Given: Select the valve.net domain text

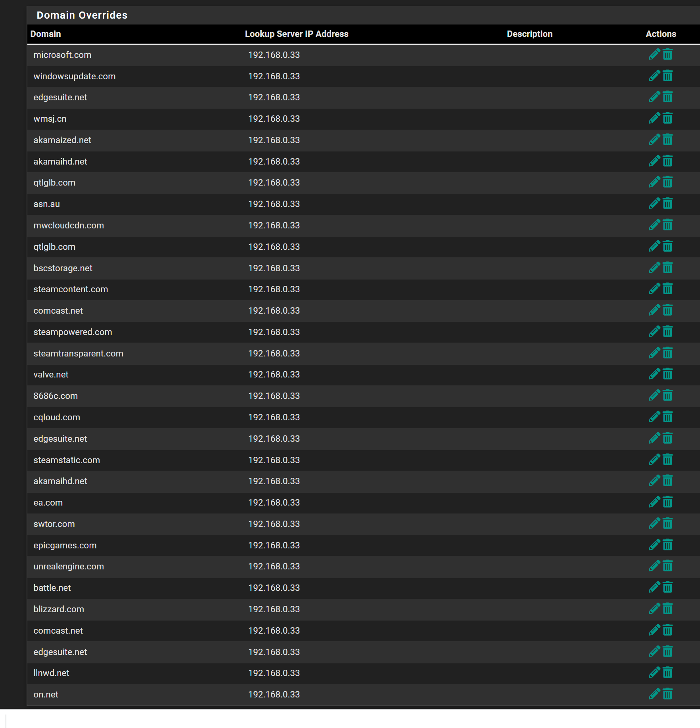Looking at the screenshot, I should click(x=51, y=374).
